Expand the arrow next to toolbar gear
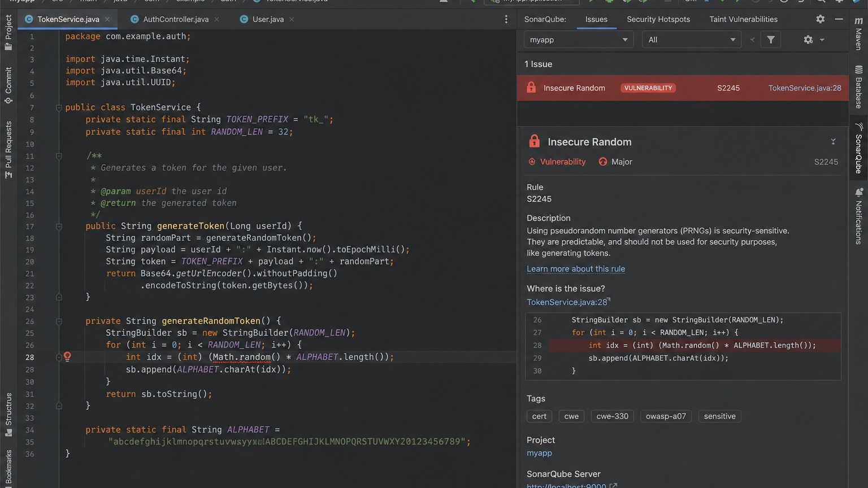 (822, 40)
